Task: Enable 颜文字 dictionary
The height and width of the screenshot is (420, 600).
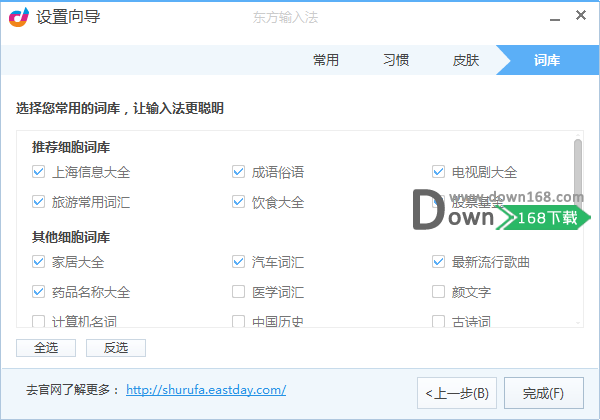Action: 439,292
